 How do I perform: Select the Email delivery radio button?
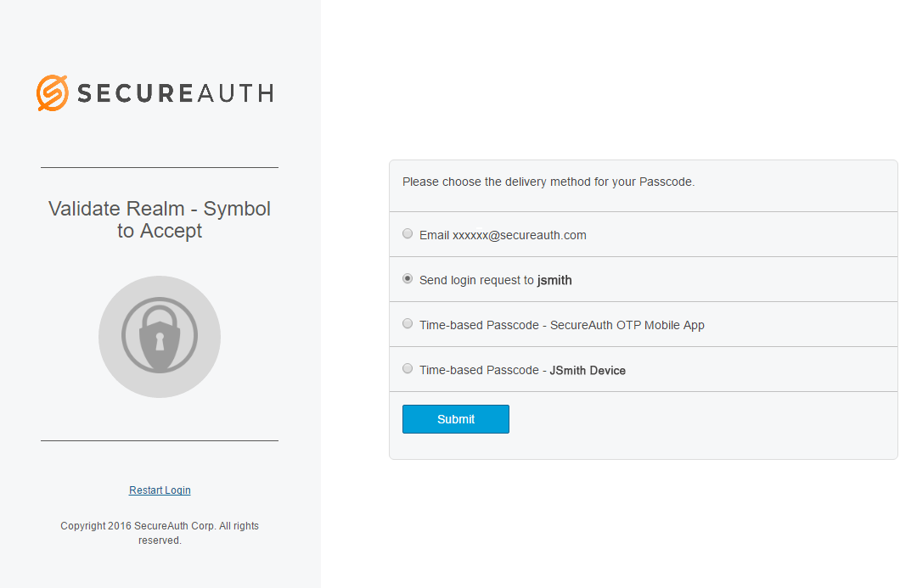pos(408,233)
